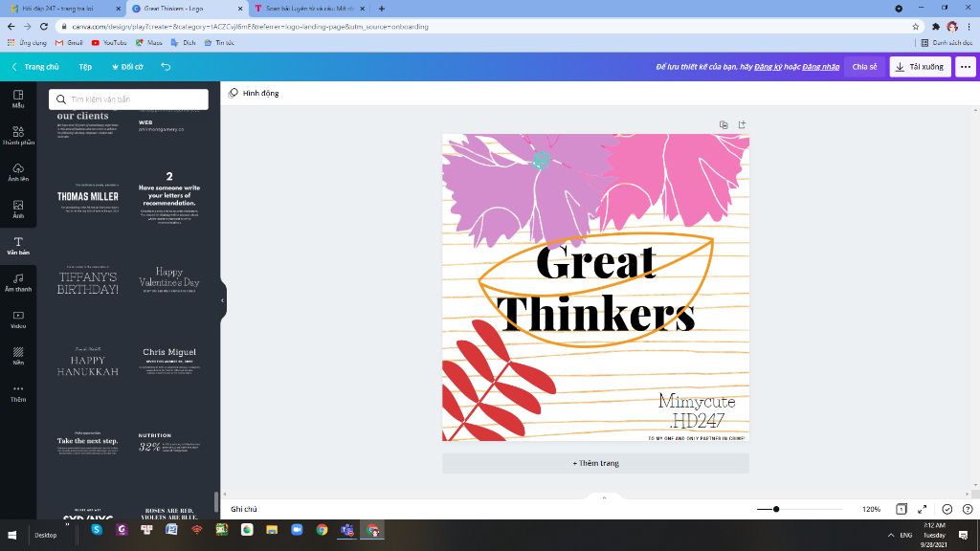The image size is (980, 551).
Task: Click the Mimycute .HD247 text on canvas
Action: (697, 410)
